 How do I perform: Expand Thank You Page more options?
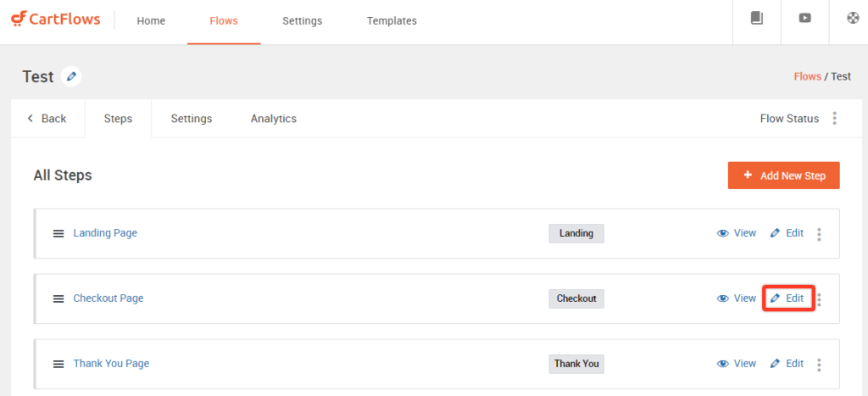point(819,365)
